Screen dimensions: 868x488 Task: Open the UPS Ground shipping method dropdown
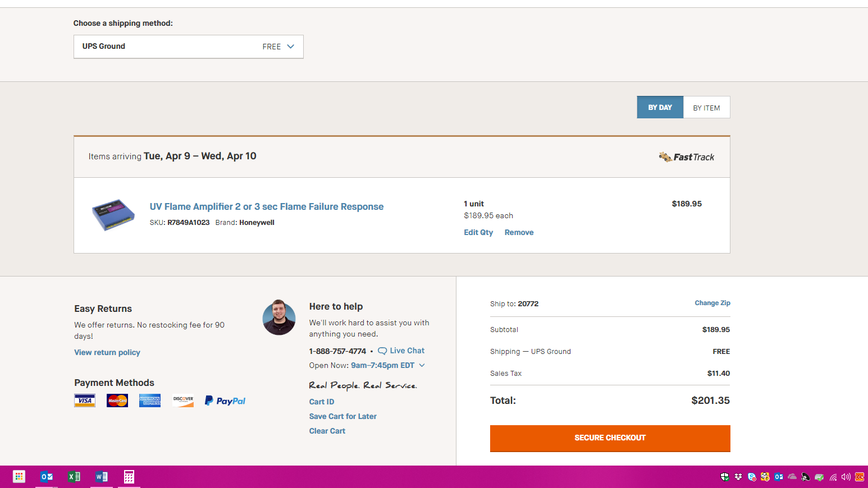pos(188,47)
